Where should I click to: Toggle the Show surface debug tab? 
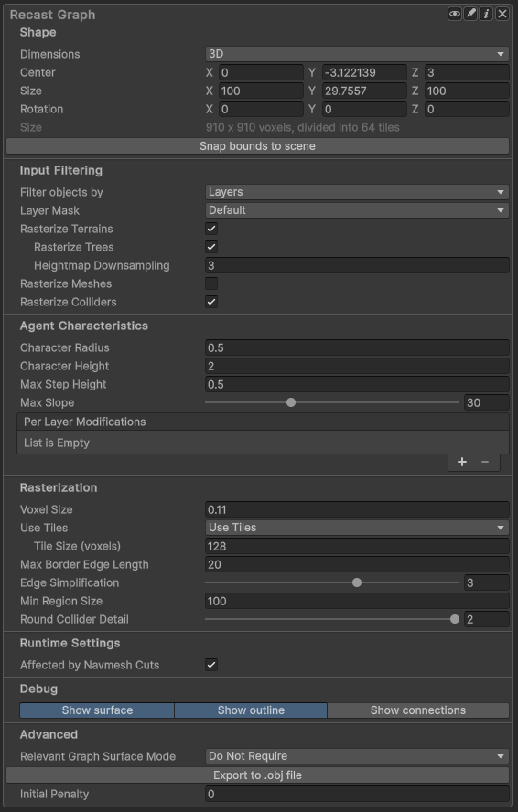coord(97,710)
